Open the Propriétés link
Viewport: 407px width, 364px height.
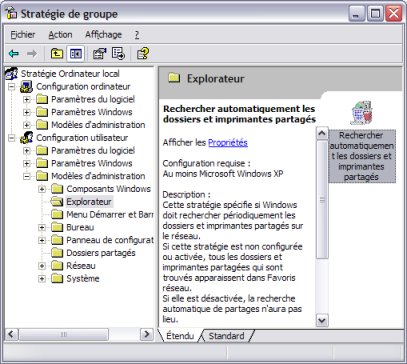tap(228, 143)
